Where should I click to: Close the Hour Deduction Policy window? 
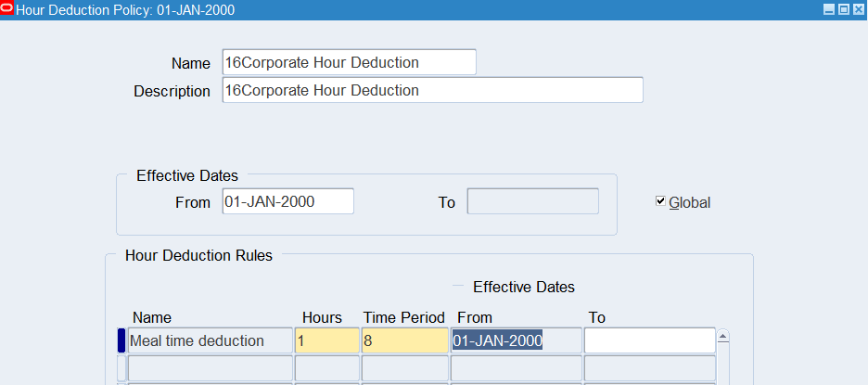click(858, 9)
